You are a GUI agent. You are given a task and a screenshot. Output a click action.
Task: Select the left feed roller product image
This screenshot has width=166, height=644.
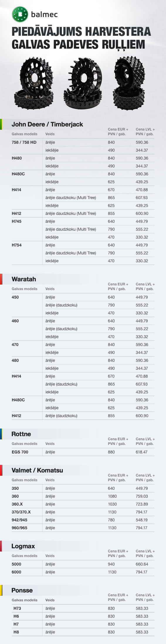coord(35,84)
